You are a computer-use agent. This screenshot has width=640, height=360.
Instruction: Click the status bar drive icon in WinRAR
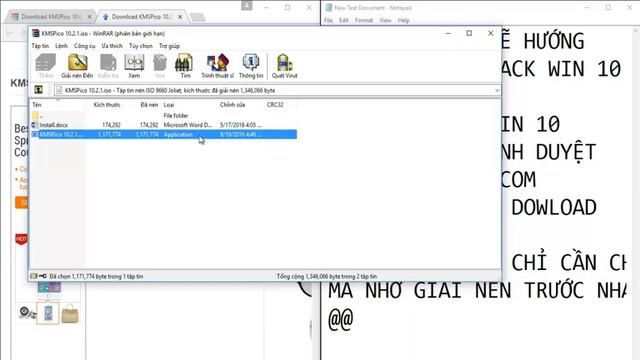click(x=34, y=276)
